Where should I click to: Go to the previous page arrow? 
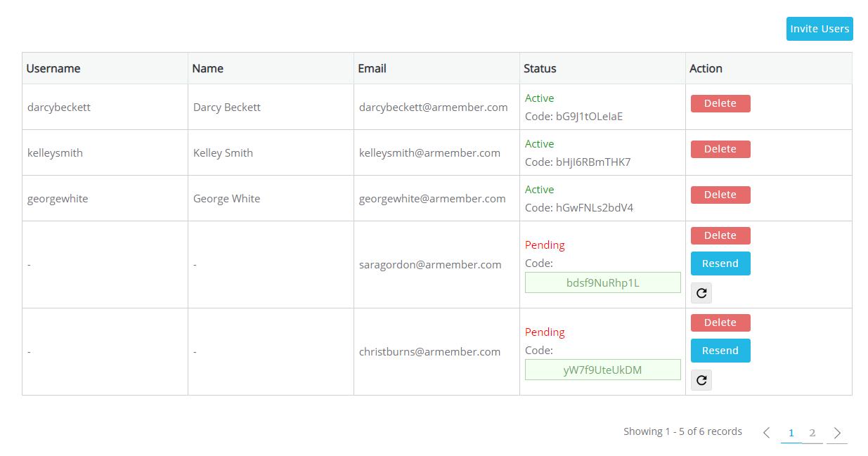point(767,433)
